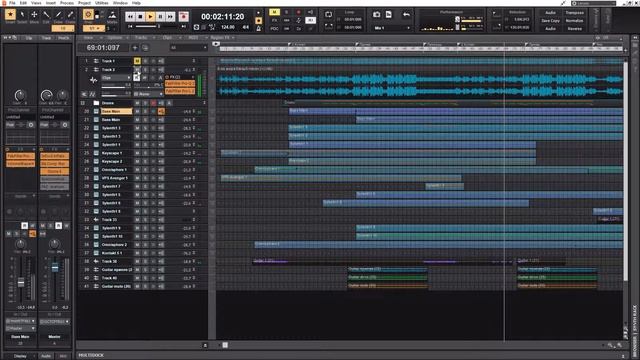Open waveform icon on Track 2
Screen dimensions: 640x360
pyautogui.click(x=93, y=80)
